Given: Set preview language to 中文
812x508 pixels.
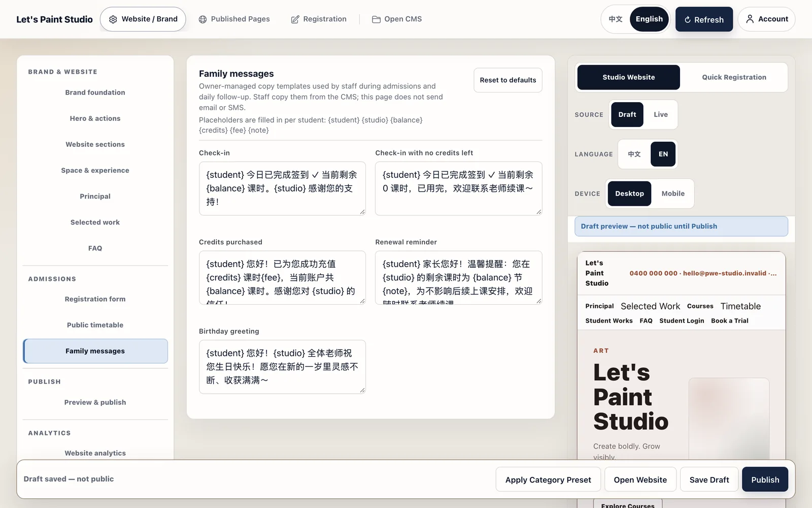Looking at the screenshot, I should coord(634,154).
